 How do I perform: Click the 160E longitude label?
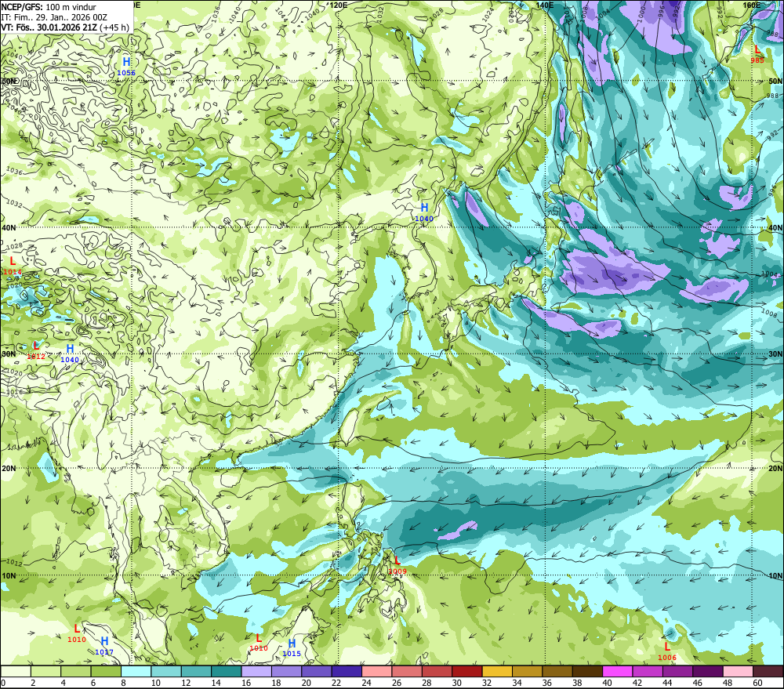coord(752,5)
